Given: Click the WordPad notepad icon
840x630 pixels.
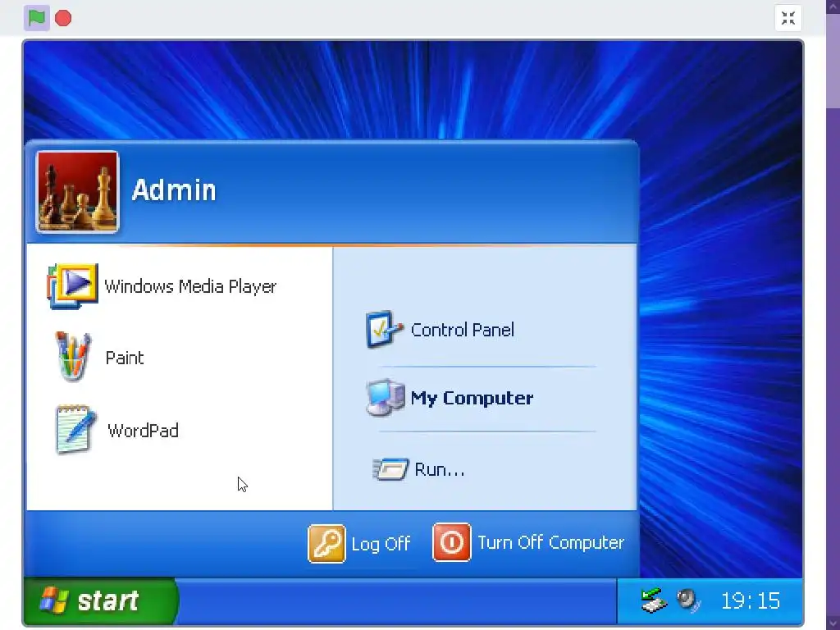Looking at the screenshot, I should 75,429.
